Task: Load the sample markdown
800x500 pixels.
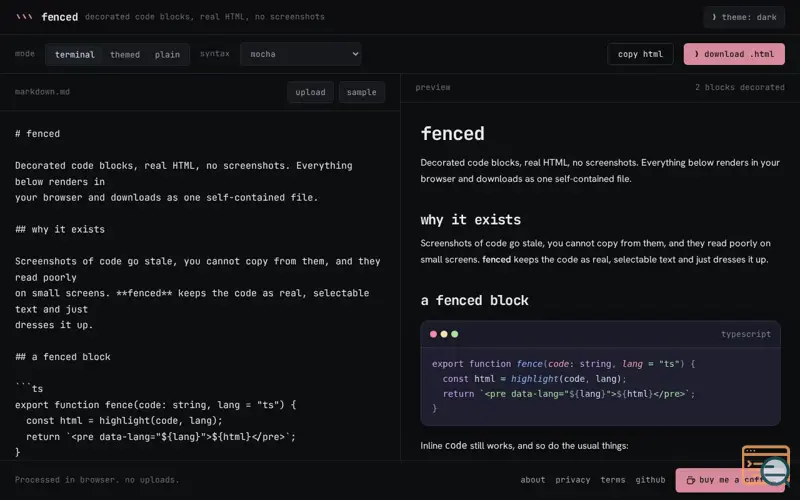Action: [361, 92]
